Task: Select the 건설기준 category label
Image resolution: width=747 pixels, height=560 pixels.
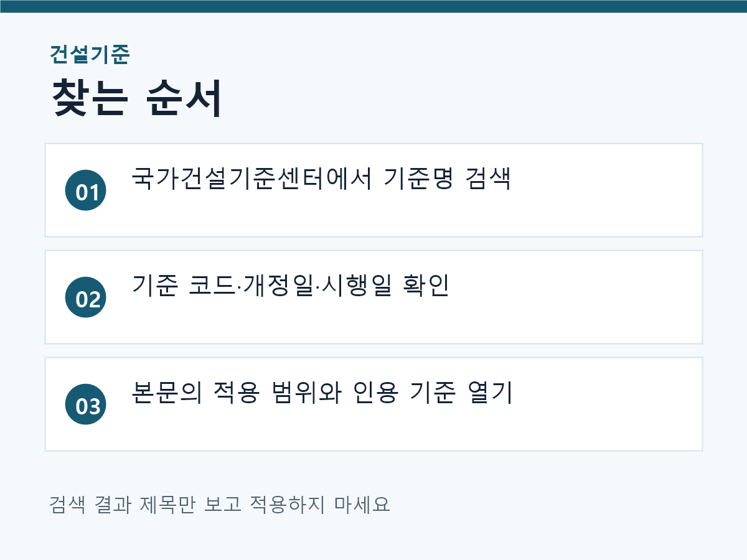Action: (x=90, y=55)
